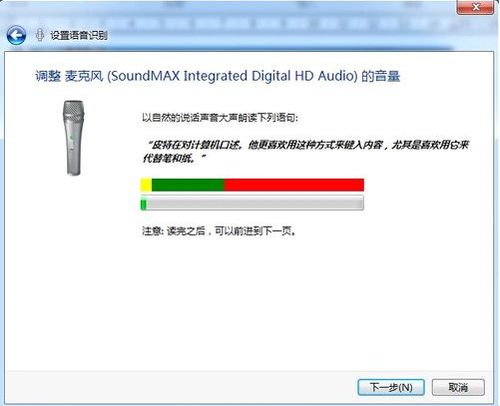Viewport: 500px width, 406px height.
Task: Go back using the blue arrow button
Action: pyautogui.click(x=16, y=35)
